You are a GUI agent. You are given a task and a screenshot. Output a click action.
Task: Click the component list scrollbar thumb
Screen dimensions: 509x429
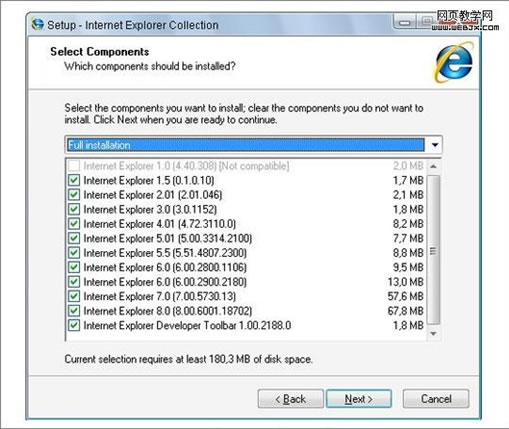point(433,250)
